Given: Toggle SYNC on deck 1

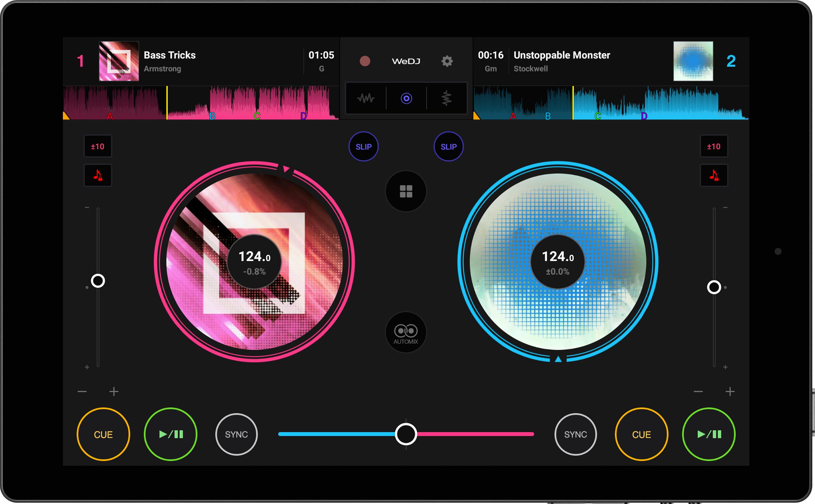Looking at the screenshot, I should [x=236, y=434].
